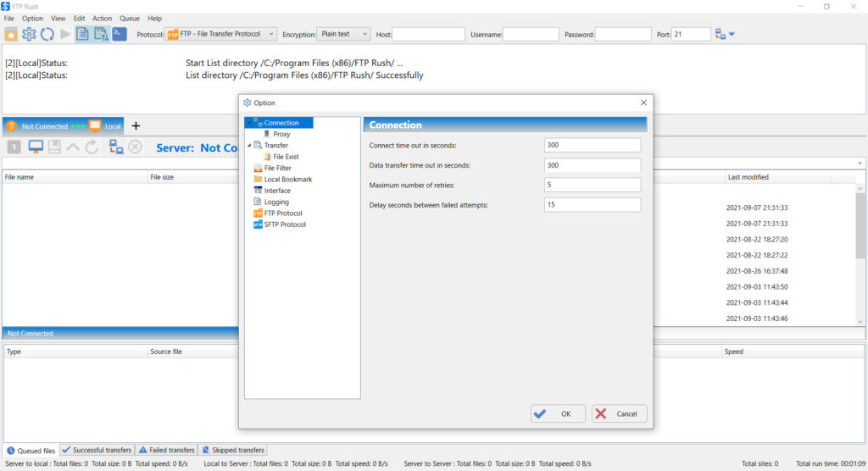Viewport: 868px width, 471px height.
Task: Close the Option dialog with X
Action: (x=643, y=103)
